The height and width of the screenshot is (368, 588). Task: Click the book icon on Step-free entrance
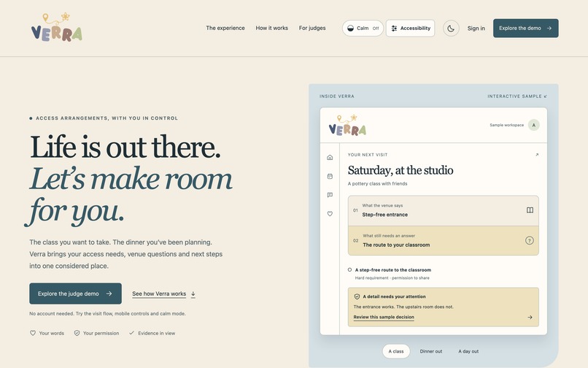click(x=530, y=210)
